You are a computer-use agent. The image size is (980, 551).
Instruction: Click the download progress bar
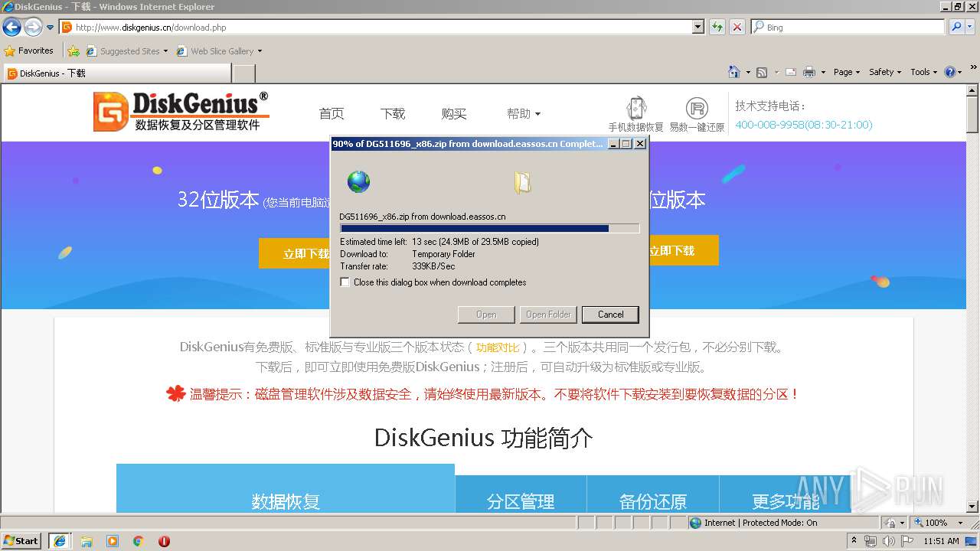(489, 228)
